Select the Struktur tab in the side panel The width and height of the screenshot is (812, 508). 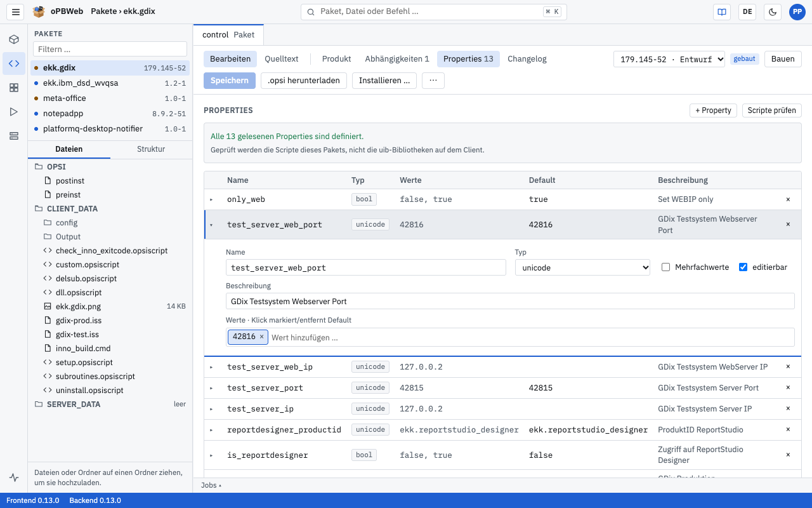pos(151,149)
